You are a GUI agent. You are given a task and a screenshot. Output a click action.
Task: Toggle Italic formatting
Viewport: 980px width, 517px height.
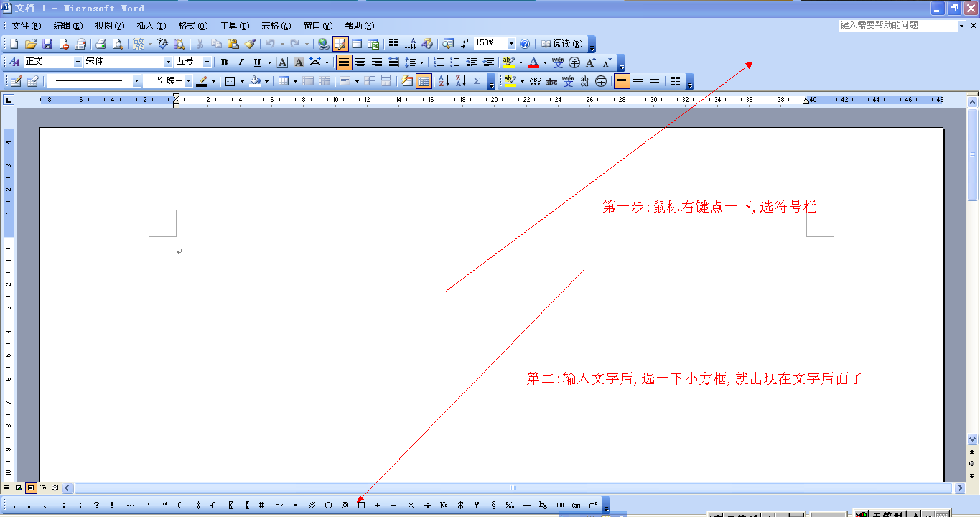pyautogui.click(x=241, y=62)
